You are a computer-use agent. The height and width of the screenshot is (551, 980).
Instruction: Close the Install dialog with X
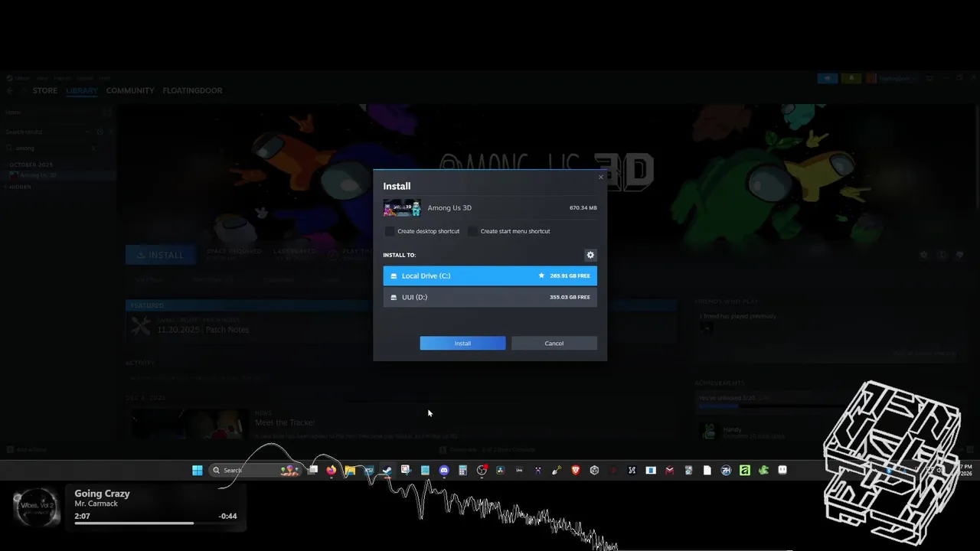point(600,177)
